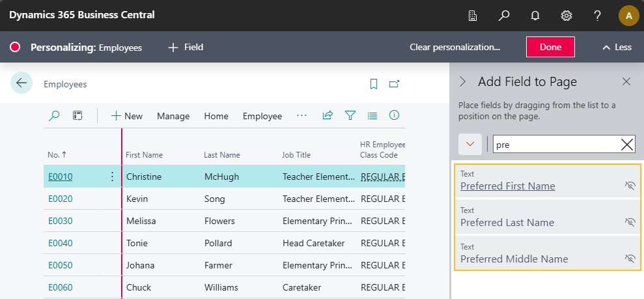This screenshot has width=644, height=299.
Task: Toggle visibility of Preferred Middle Name
Action: [630, 259]
